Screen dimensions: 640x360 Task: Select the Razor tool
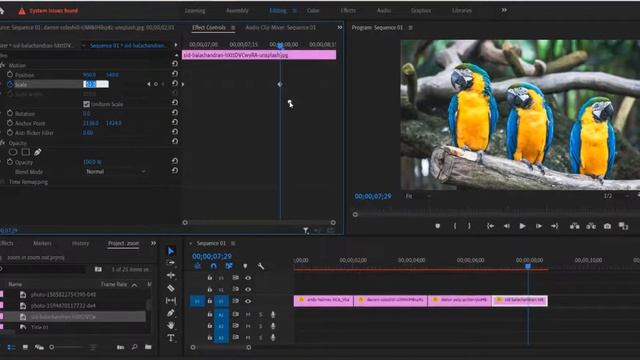[x=171, y=288]
